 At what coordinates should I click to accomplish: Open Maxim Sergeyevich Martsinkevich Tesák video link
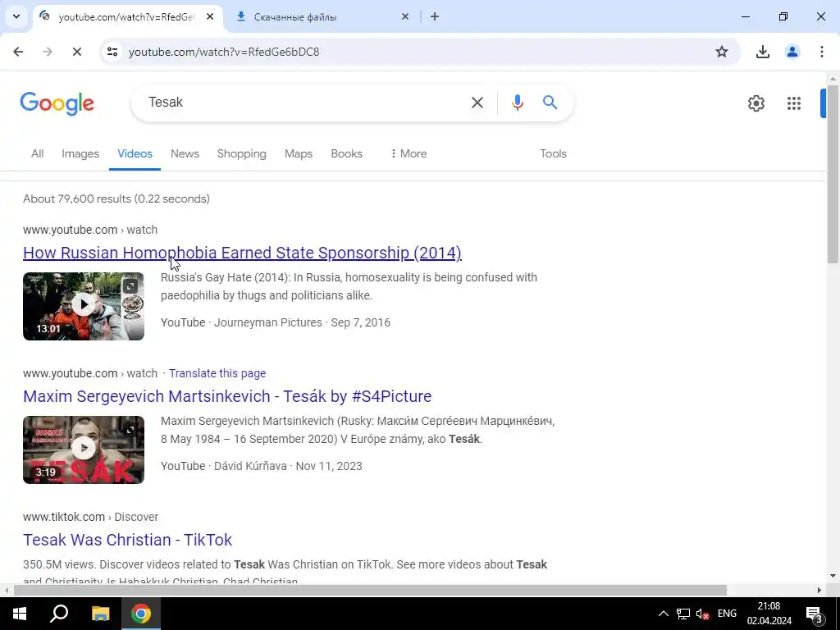coord(227,396)
